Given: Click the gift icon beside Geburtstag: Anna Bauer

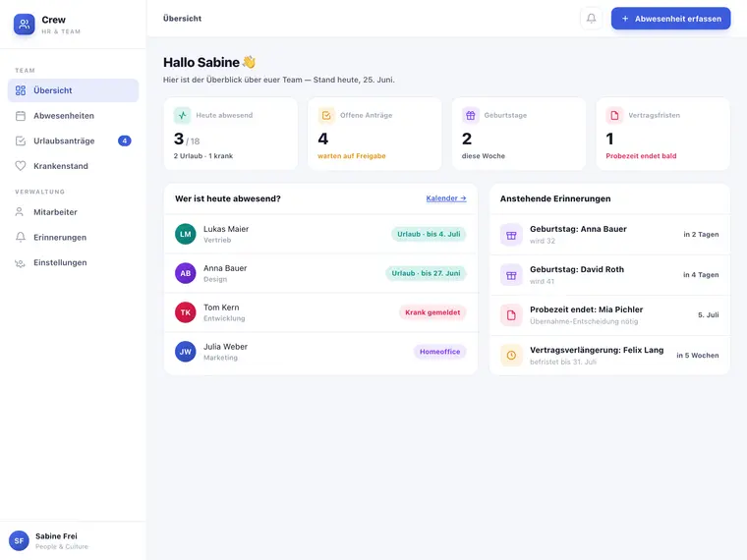Looking at the screenshot, I should 511,235.
